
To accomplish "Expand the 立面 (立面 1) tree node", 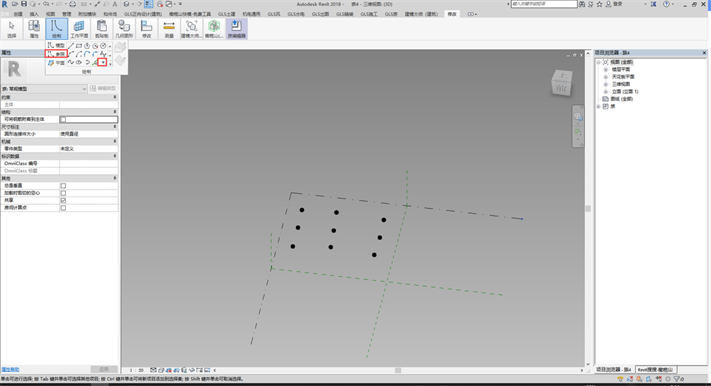I will tap(605, 91).
